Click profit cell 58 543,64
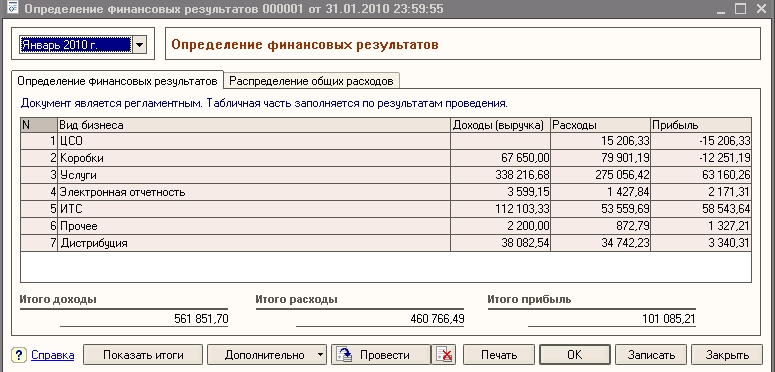The image size is (775, 372). tap(701, 209)
